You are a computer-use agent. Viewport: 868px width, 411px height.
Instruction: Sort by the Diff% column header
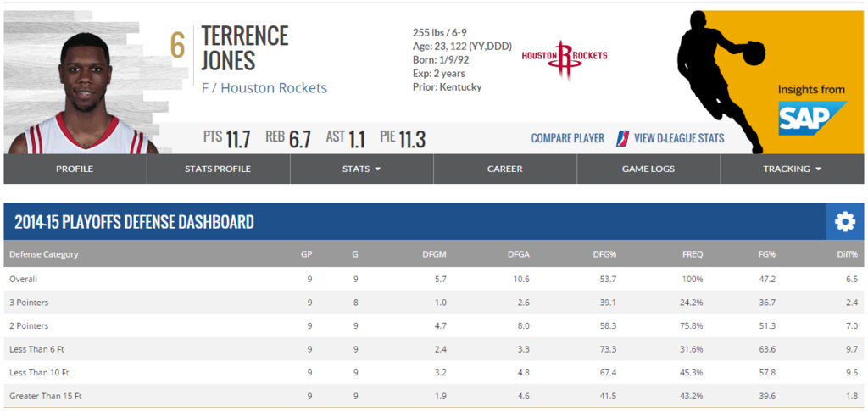pyautogui.click(x=848, y=254)
